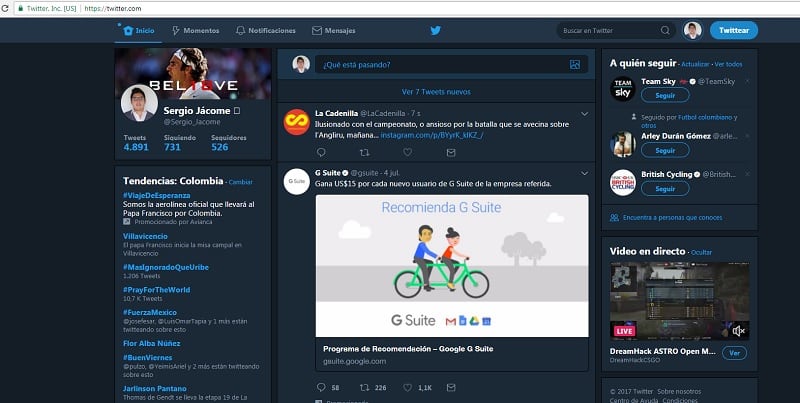This screenshot has height=403, width=800.
Task: Click the LIVE badge on the video
Action: pos(623,331)
